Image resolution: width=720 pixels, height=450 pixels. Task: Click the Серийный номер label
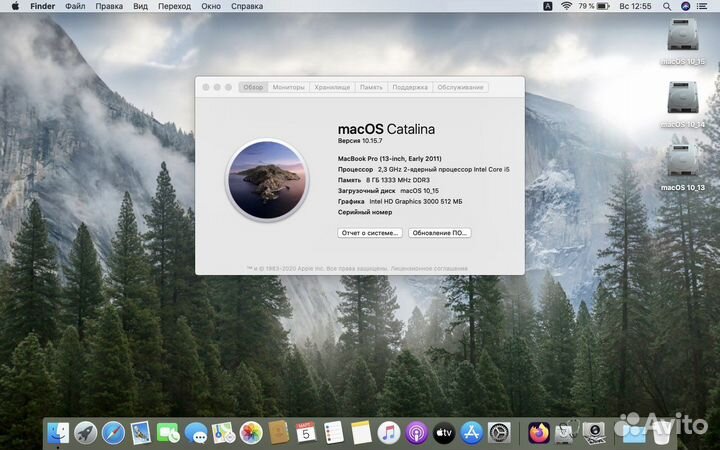pos(365,212)
